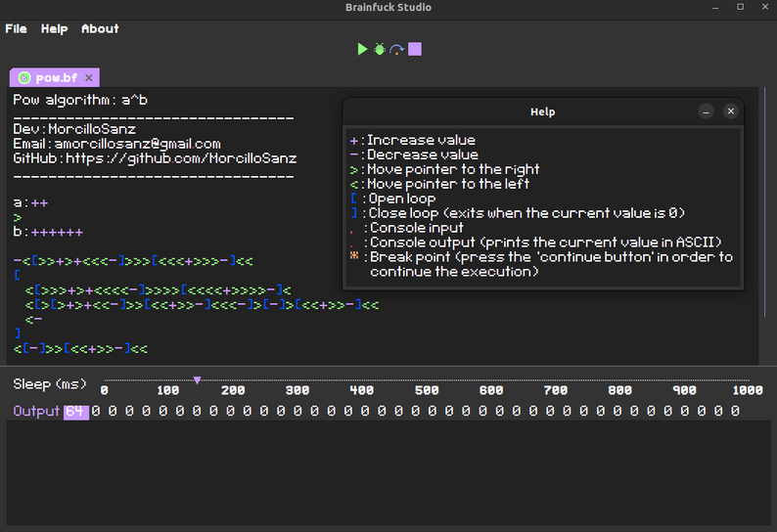Image resolution: width=777 pixels, height=532 pixels.
Task: Click the continue/step arrow icon
Action: coord(396,49)
